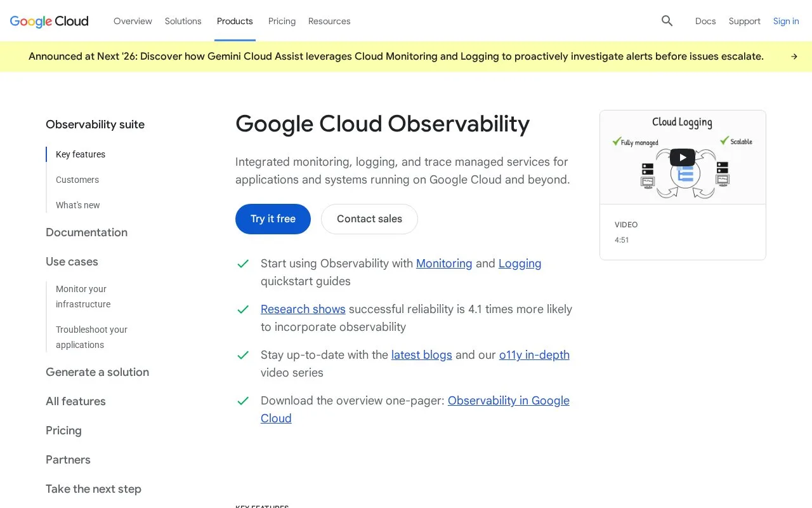This screenshot has height=508, width=812.
Task: Click the arrow on the announcement banner
Action: click(794, 57)
